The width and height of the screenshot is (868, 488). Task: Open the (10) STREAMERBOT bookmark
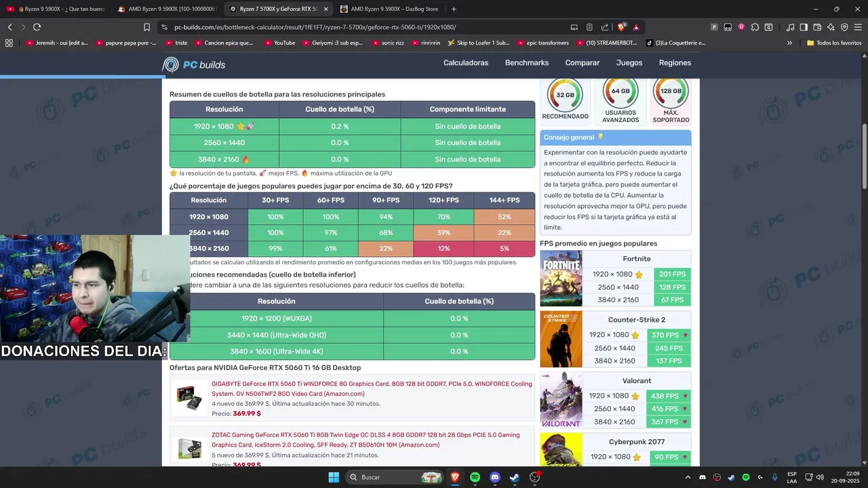(607, 43)
